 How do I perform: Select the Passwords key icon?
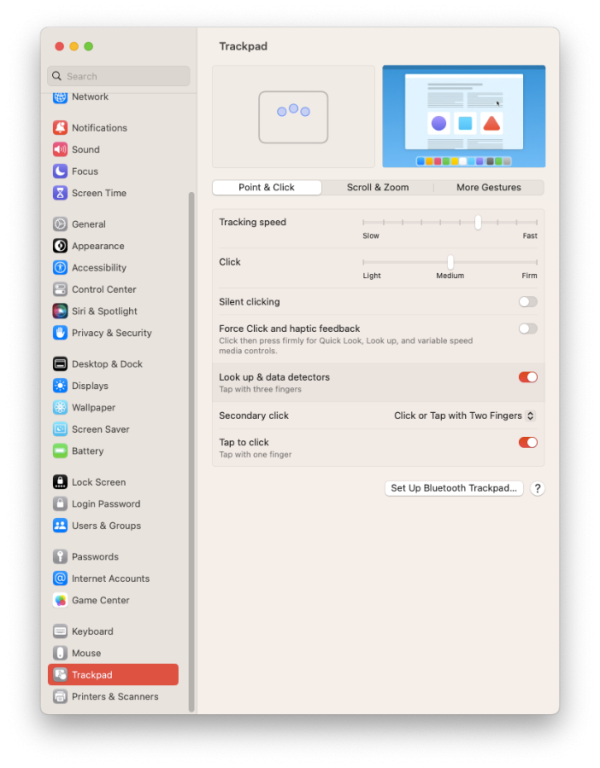point(60,557)
